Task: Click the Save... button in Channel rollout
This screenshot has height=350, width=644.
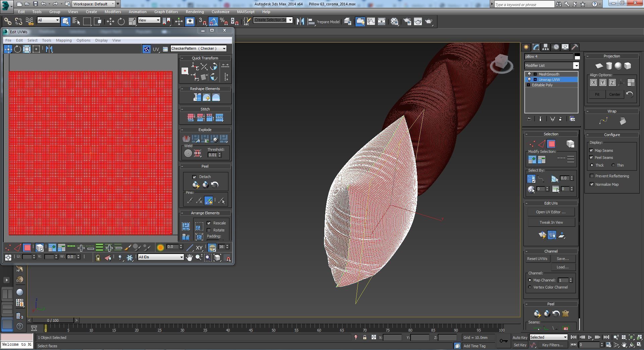Action: point(562,259)
